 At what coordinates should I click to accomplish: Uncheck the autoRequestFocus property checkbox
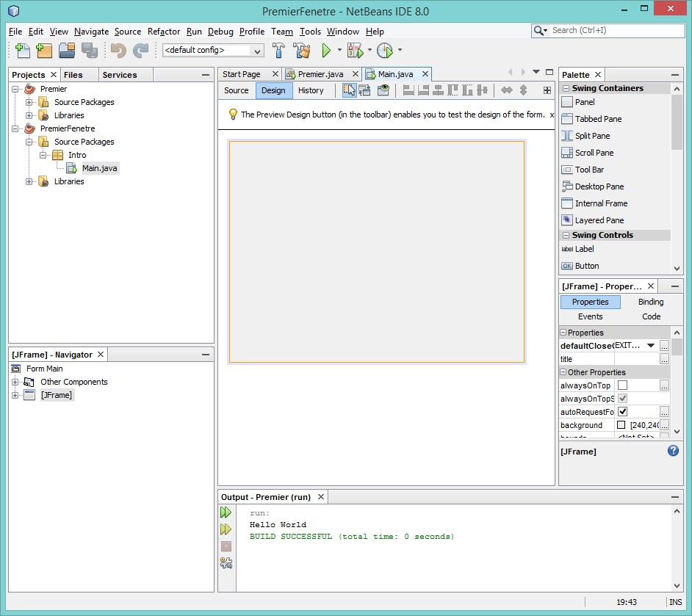pyautogui.click(x=622, y=412)
